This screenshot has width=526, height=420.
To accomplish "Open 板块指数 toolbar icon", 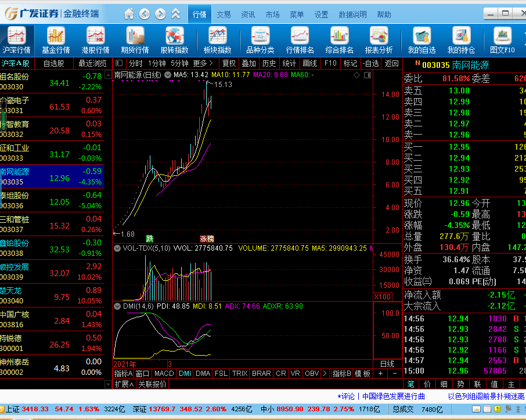I will click(x=217, y=41).
